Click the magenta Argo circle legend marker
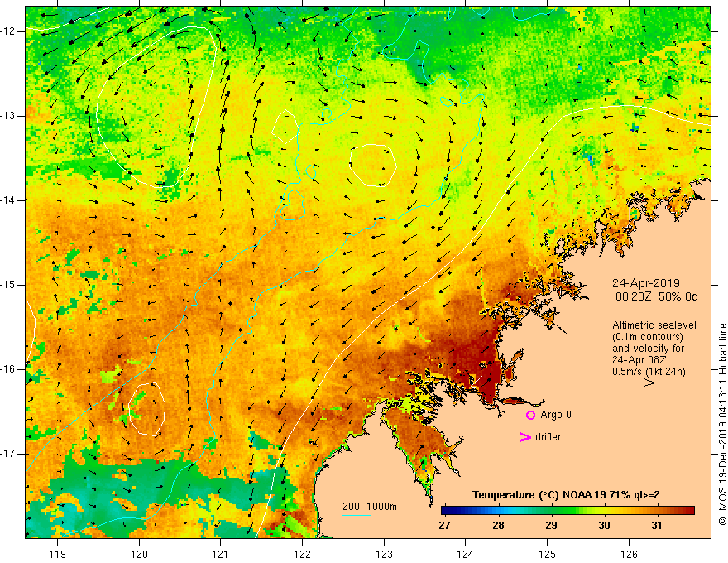 (530, 415)
